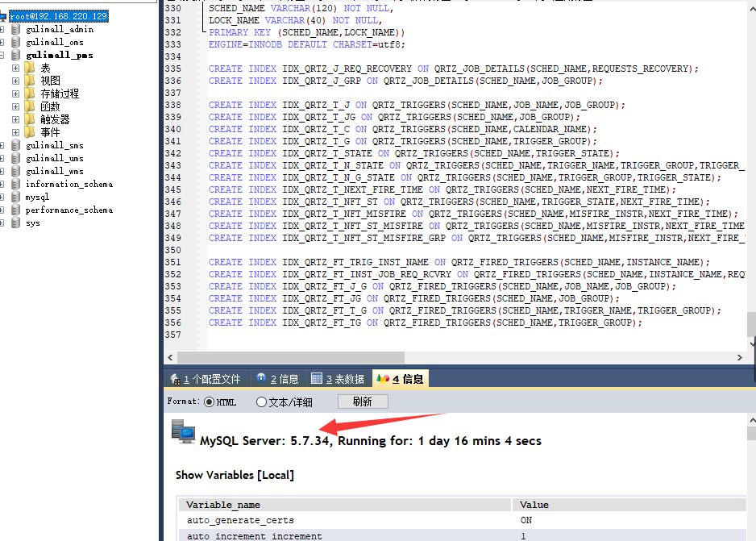Click the 刷新 refresh button
The image size is (756, 541).
[x=363, y=402]
